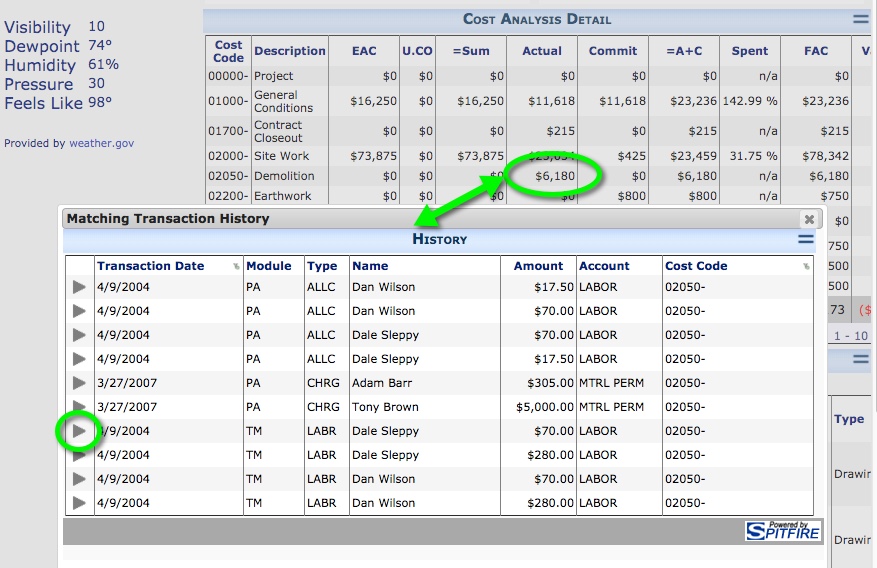877x568 pixels.
Task: Expand the Dale Sleppy $280.00 LABR row
Action: 79,455
